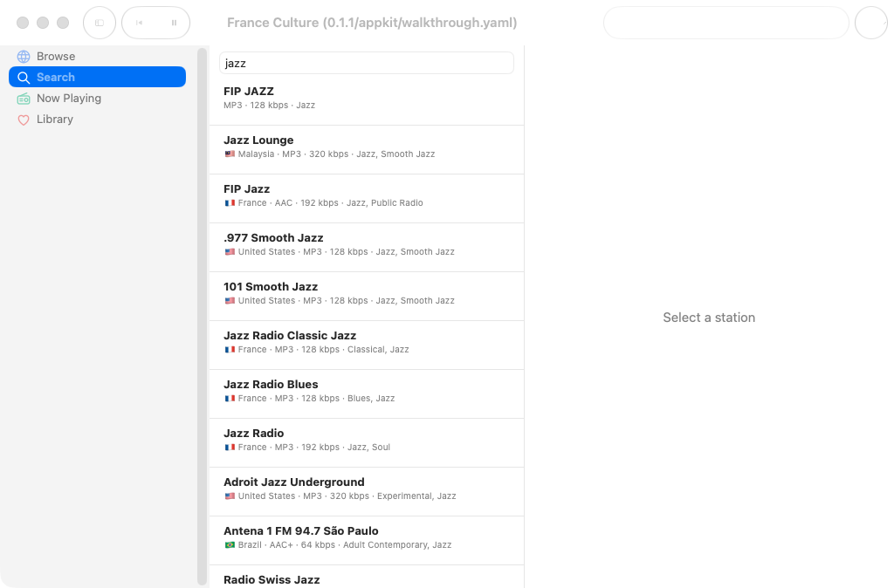Go to Now Playing
Image resolution: width=894 pixels, height=588 pixels.
tap(97, 98)
